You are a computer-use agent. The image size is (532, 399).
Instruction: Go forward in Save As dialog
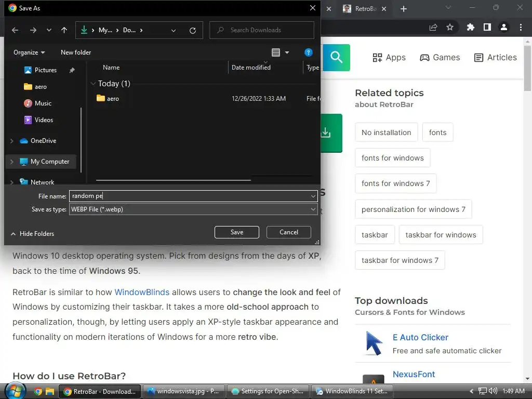[33, 30]
